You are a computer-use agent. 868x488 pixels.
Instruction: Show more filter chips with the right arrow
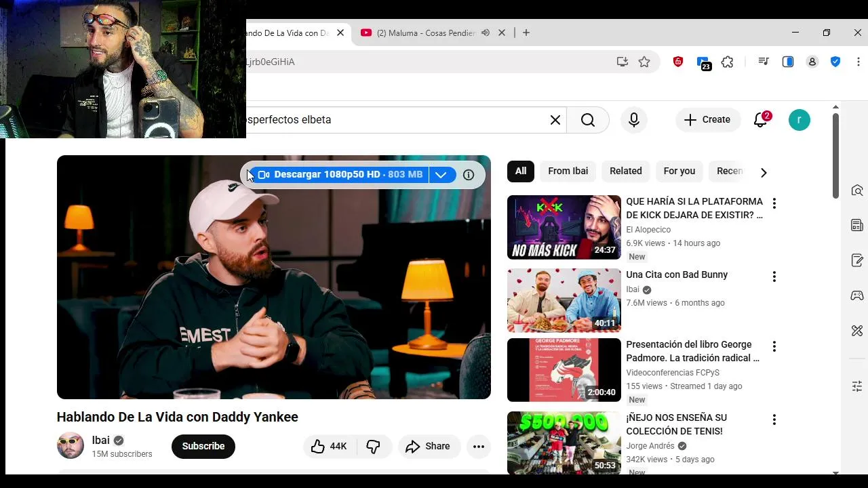764,172
